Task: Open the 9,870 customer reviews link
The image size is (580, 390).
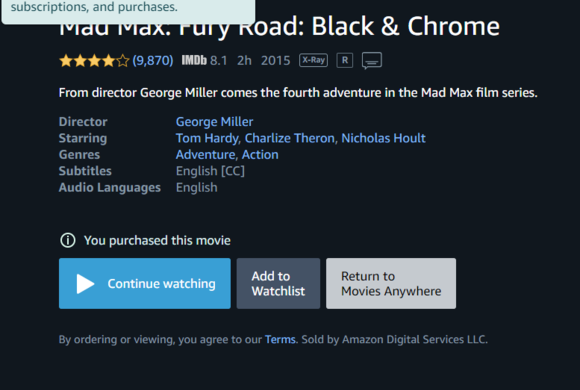Action: coord(153,60)
